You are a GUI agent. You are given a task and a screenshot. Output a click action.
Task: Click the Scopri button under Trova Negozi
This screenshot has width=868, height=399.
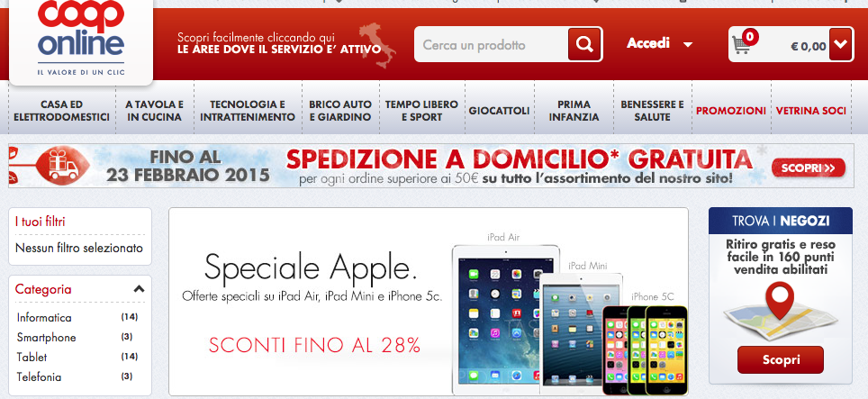[781, 359]
